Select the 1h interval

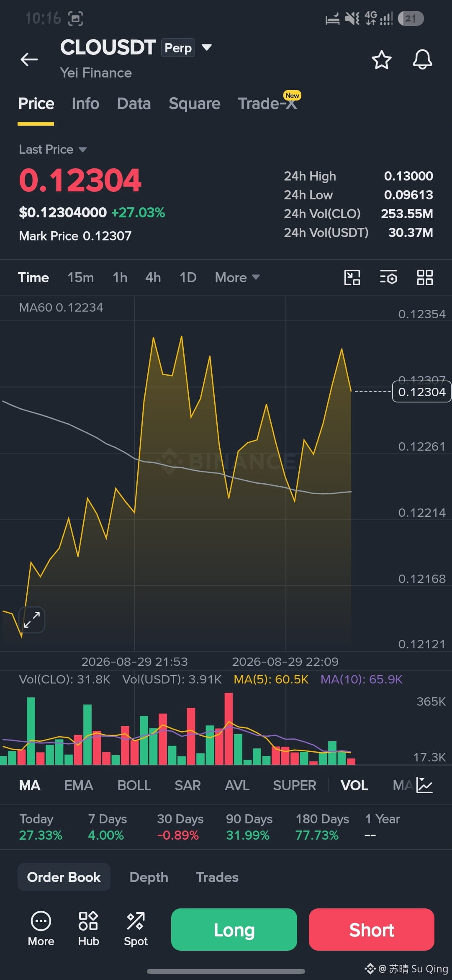tap(120, 278)
